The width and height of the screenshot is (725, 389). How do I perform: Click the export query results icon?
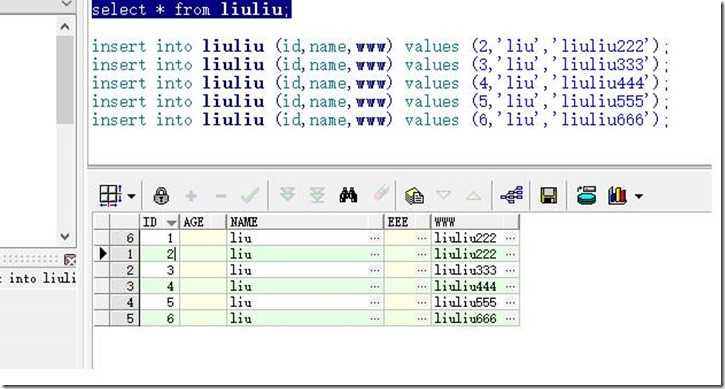pyautogui.click(x=414, y=196)
